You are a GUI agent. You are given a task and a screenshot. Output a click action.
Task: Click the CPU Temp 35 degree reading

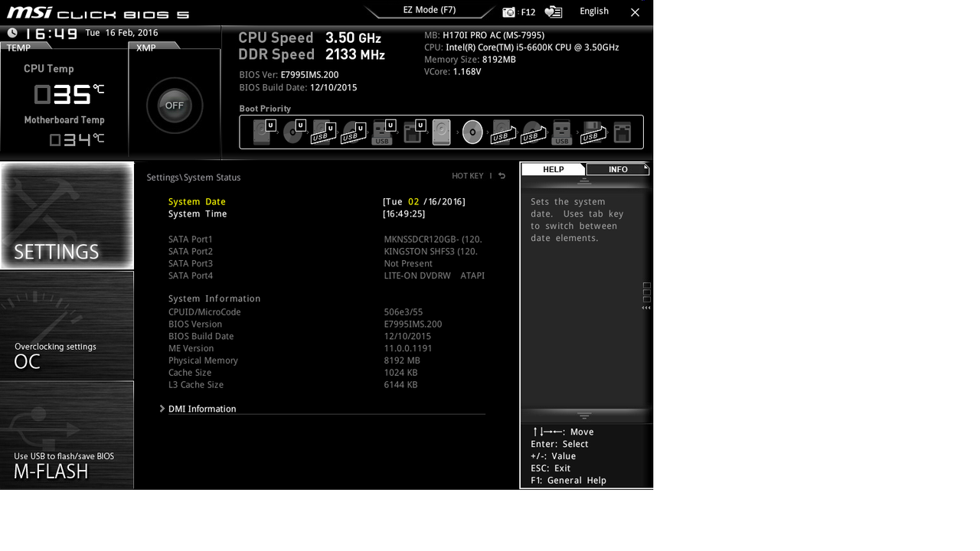click(69, 94)
